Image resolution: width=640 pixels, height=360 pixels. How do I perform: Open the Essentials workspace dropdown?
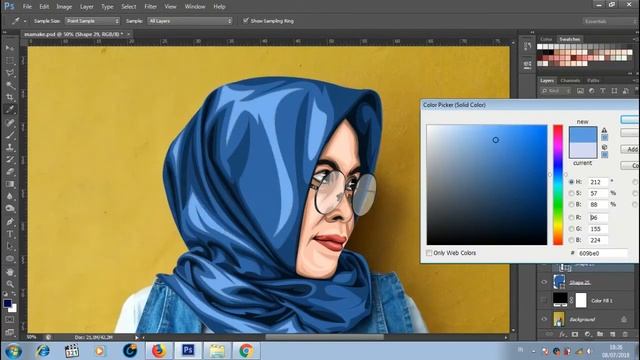[610, 21]
